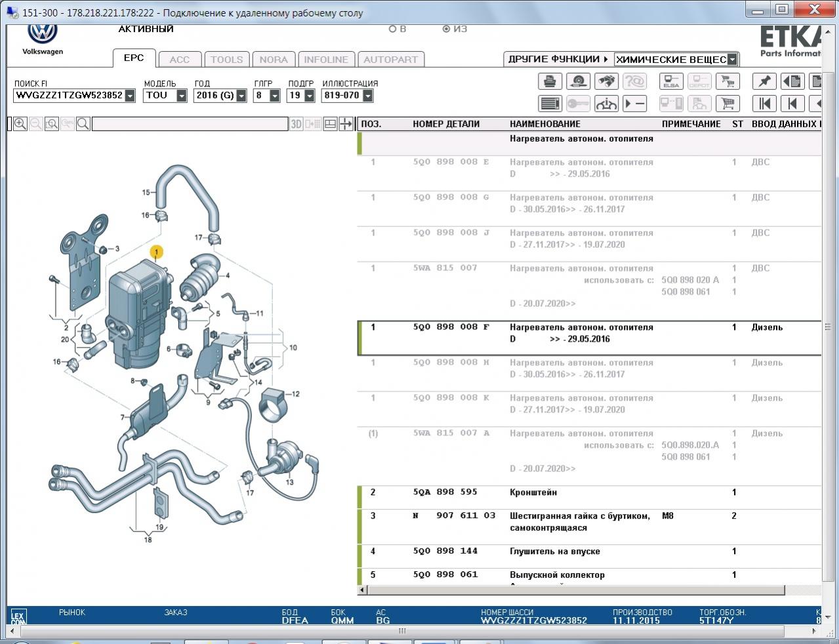This screenshot has height=644, width=839.
Task: Open the ПОИСК FI VIN dropdown
Action: coord(130,96)
